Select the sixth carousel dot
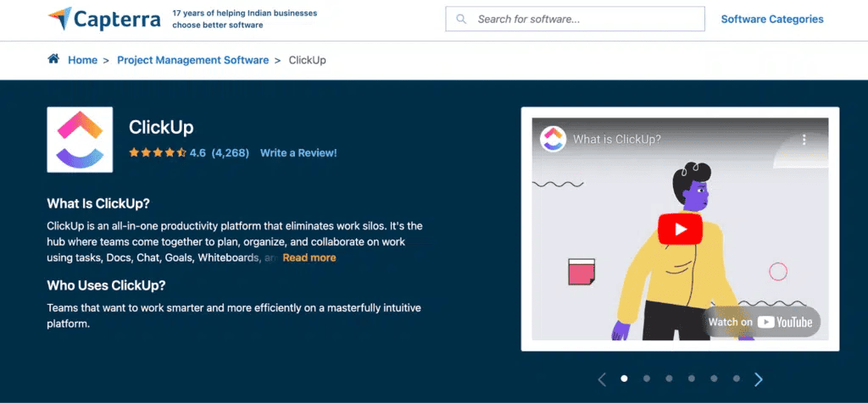Screen dimensions: 868x403 click(737, 378)
